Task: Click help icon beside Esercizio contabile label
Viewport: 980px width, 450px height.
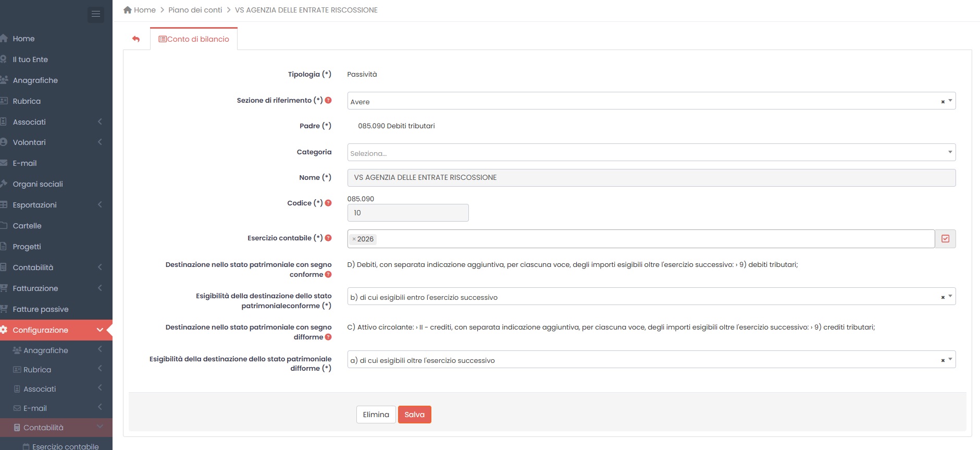Action: 328,238
